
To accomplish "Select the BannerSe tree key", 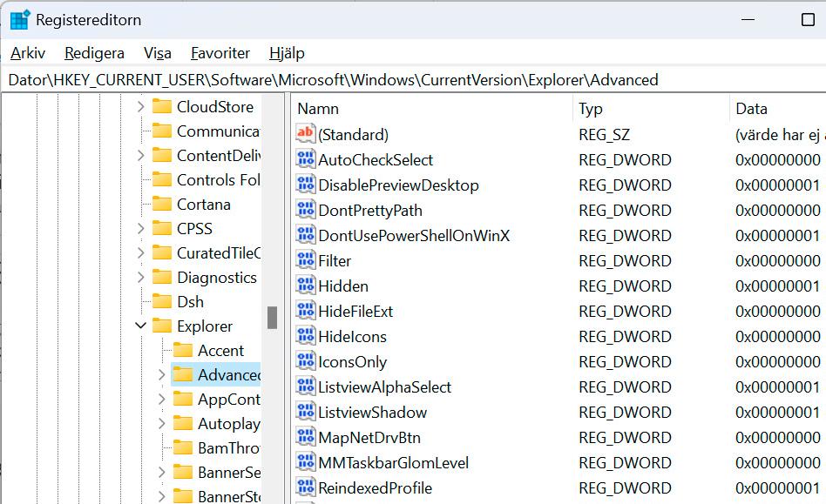I will pos(228,472).
